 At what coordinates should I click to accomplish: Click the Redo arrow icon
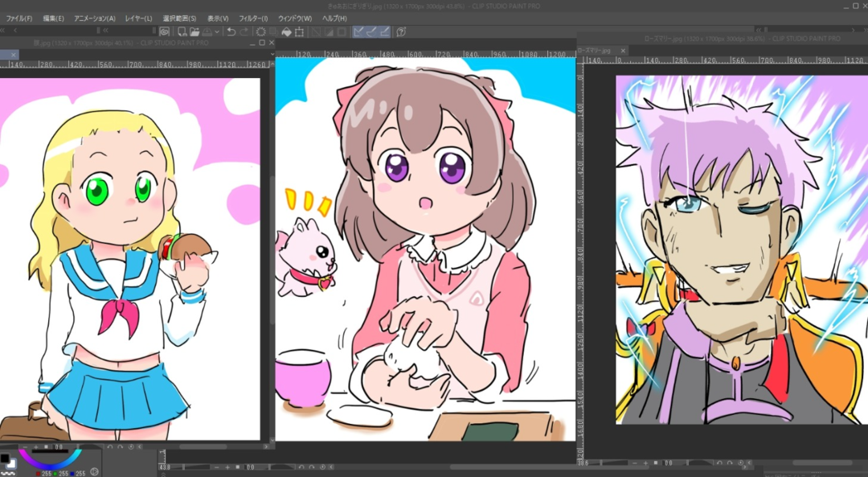coord(244,31)
